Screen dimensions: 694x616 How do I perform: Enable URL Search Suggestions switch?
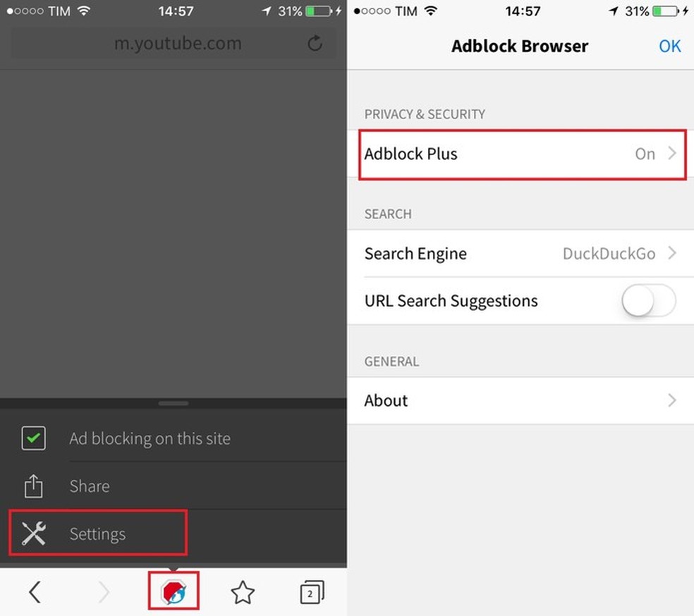(648, 301)
